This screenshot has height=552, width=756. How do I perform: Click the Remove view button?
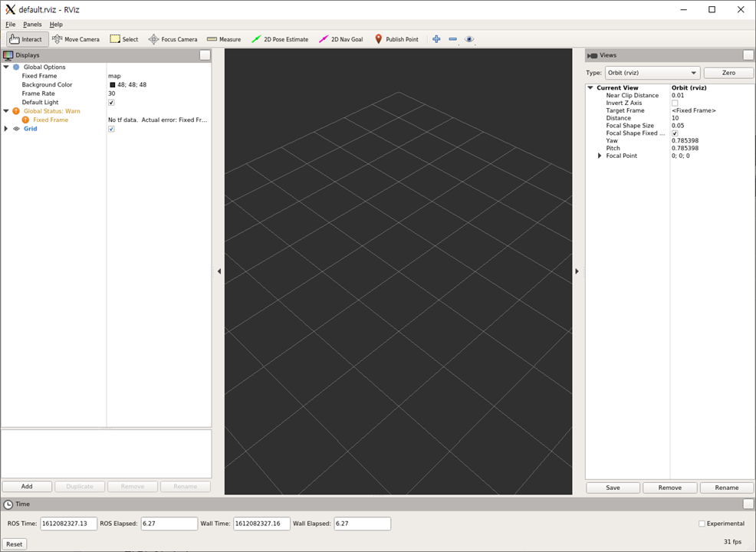669,488
